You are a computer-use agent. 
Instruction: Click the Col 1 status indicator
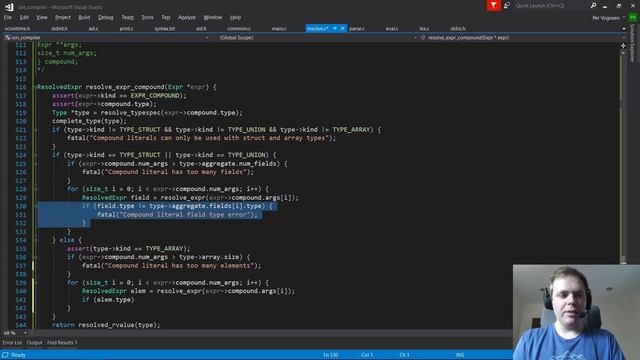point(367,355)
